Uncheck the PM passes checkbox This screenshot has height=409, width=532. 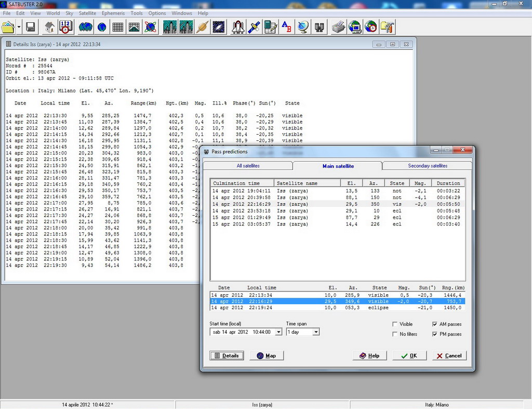tap(435, 334)
